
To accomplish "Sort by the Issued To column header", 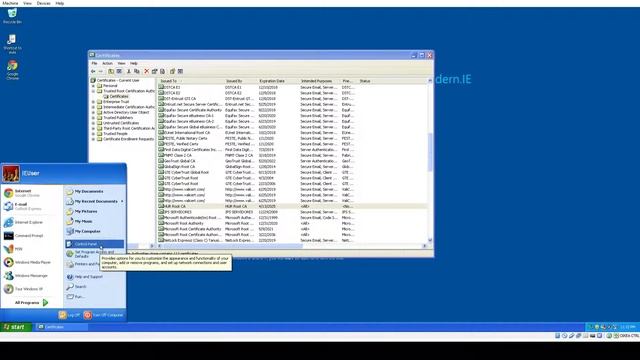I will 191,81.
